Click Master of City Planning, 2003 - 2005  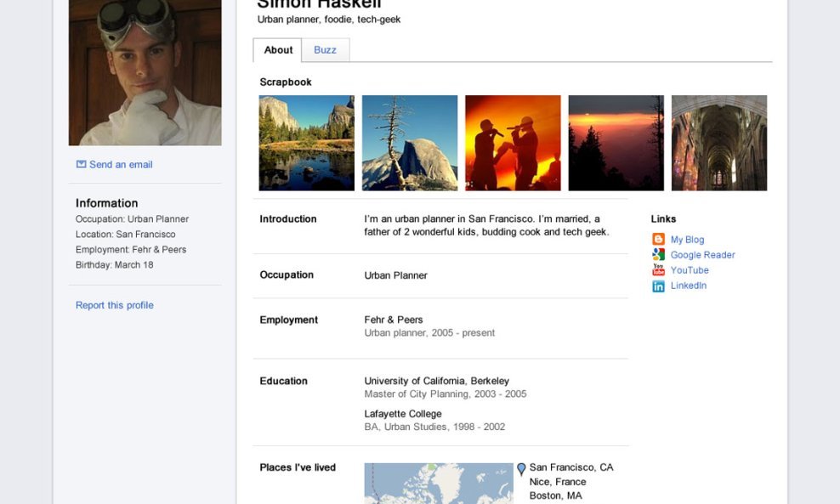point(446,394)
